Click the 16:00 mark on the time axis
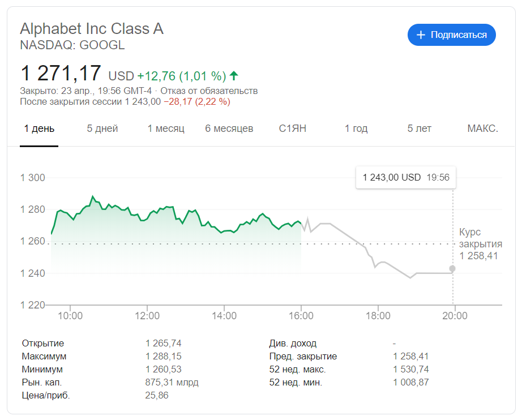 coord(301,315)
